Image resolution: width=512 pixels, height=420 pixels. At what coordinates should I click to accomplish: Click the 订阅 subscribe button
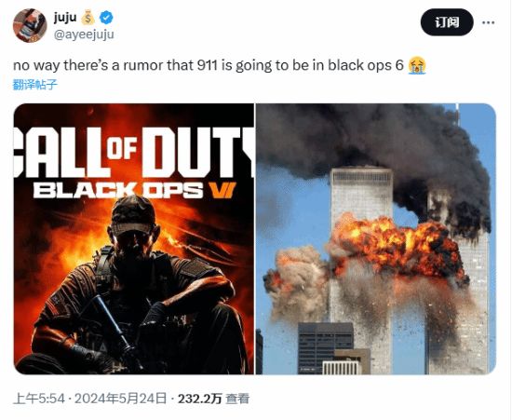(447, 22)
